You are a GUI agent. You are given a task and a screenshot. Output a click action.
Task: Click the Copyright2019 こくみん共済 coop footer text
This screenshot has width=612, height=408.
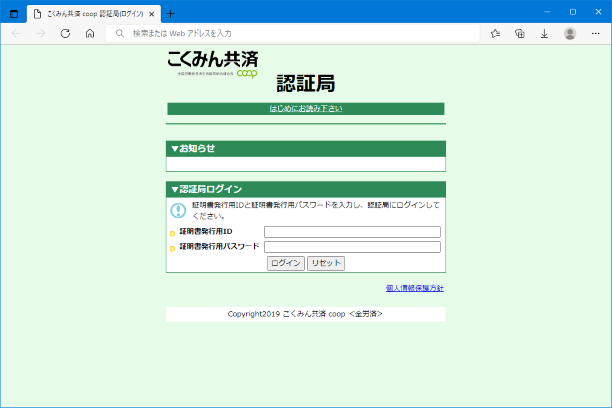[305, 314]
